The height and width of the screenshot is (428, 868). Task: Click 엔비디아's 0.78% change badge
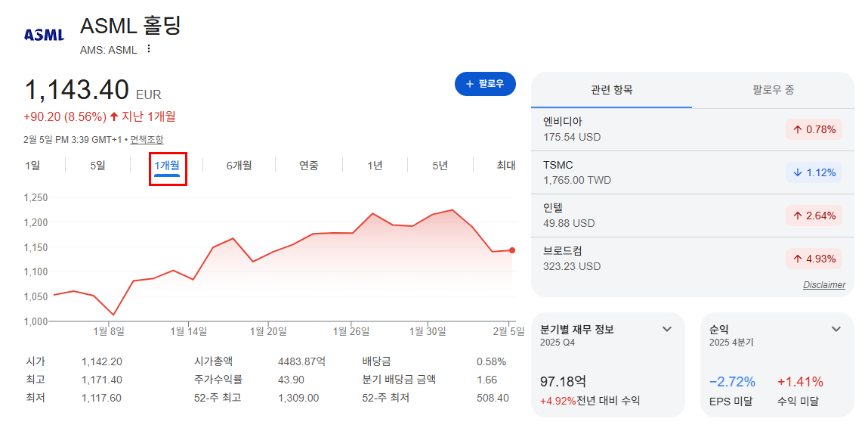814,130
